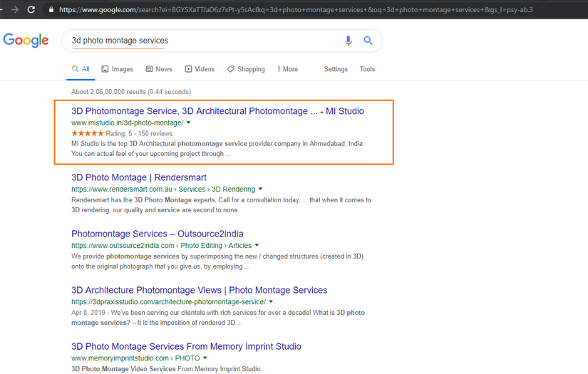Image resolution: width=588 pixels, height=374 pixels.
Task: Click the 'Rating: 5 - 150 reviews' text
Action: click(x=139, y=133)
